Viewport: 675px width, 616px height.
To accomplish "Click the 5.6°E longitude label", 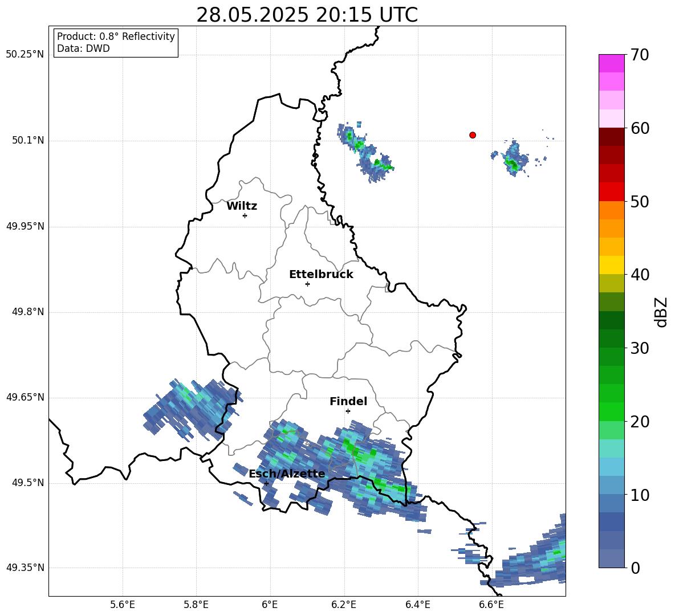I will coord(123,605).
